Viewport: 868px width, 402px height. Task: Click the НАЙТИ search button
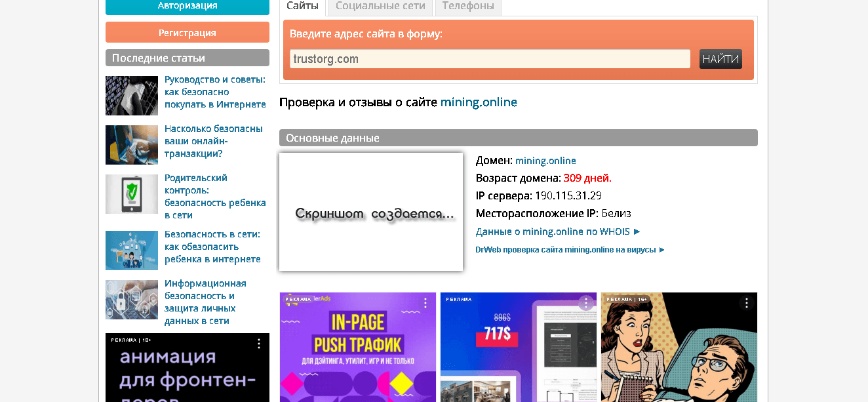(x=720, y=58)
